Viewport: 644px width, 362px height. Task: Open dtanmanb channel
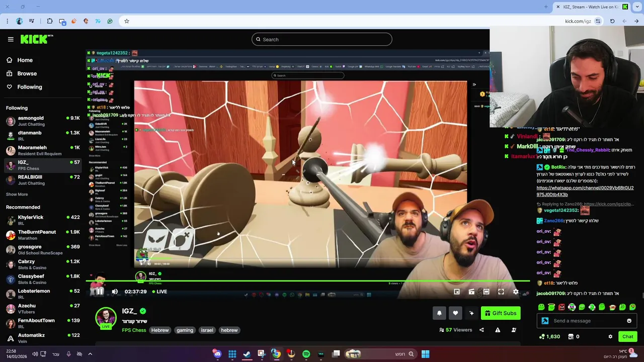tap(42, 136)
